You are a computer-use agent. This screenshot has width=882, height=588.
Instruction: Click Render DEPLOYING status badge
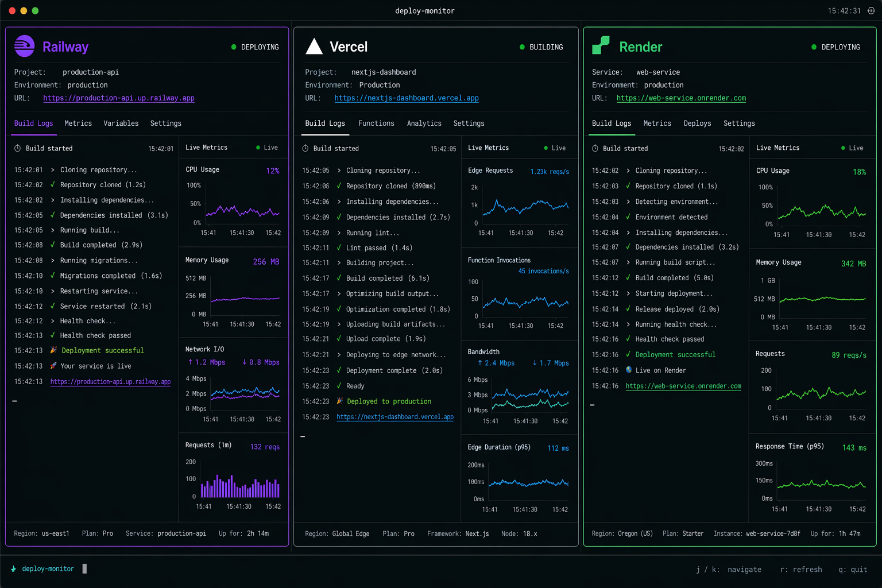(835, 47)
